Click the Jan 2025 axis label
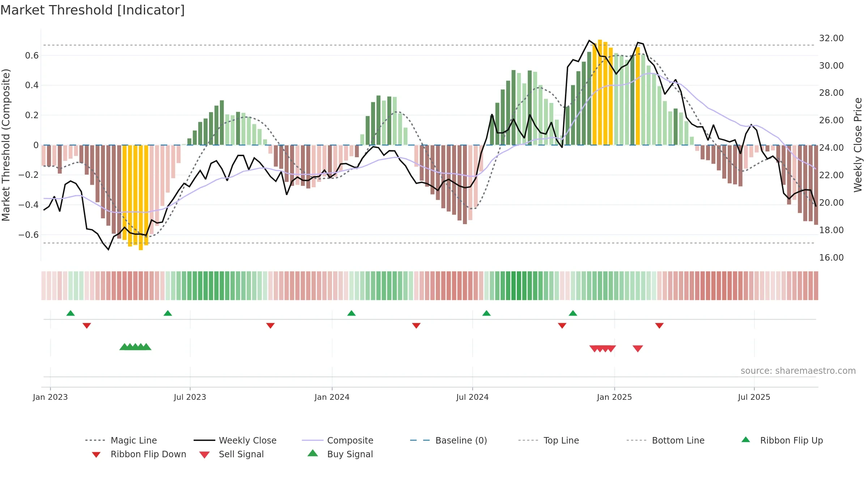Screen dimensions: 868x488 click(x=614, y=397)
